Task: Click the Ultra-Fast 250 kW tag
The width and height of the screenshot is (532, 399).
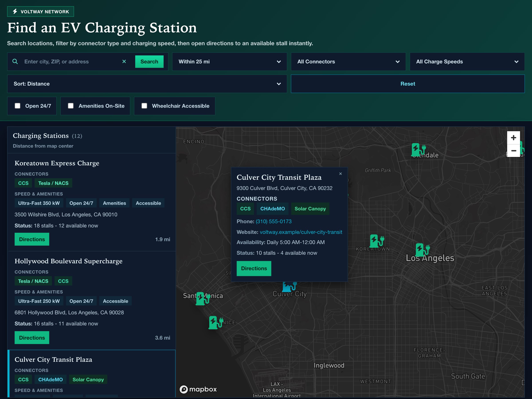Action: point(39,301)
